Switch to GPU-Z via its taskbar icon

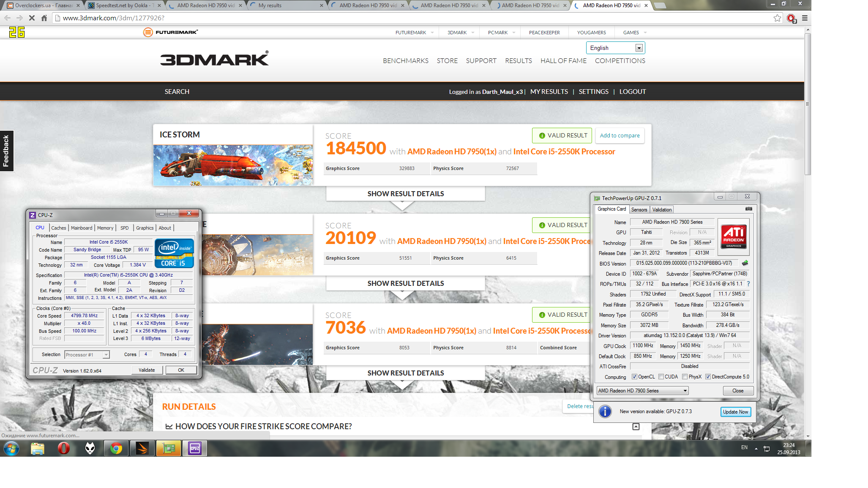[169, 448]
